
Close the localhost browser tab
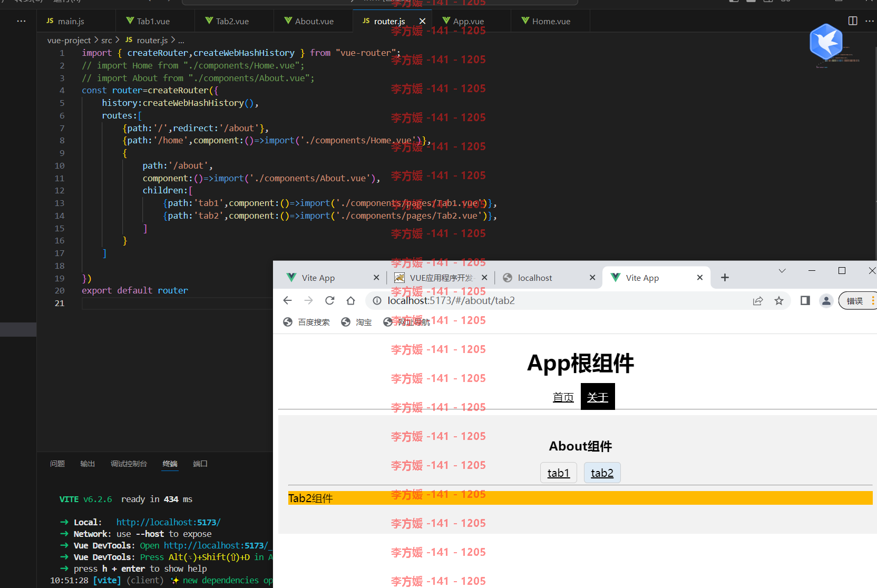pyautogui.click(x=592, y=278)
